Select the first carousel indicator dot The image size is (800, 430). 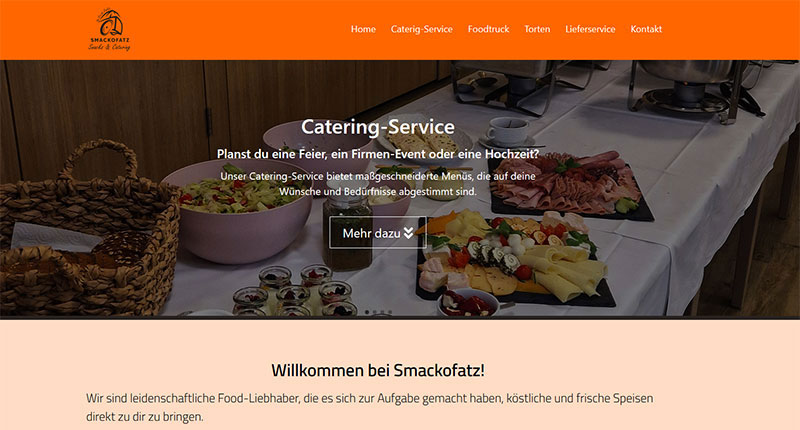click(367, 312)
